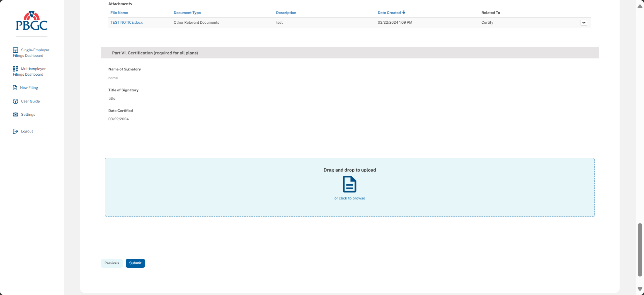
Task: Click the User Guide question-mark icon
Action: click(x=15, y=101)
